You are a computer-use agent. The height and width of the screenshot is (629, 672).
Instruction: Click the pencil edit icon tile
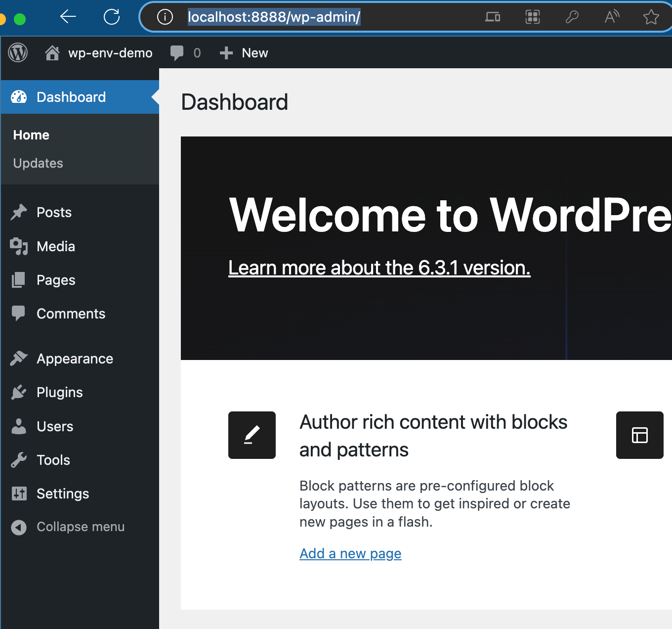pyautogui.click(x=252, y=435)
